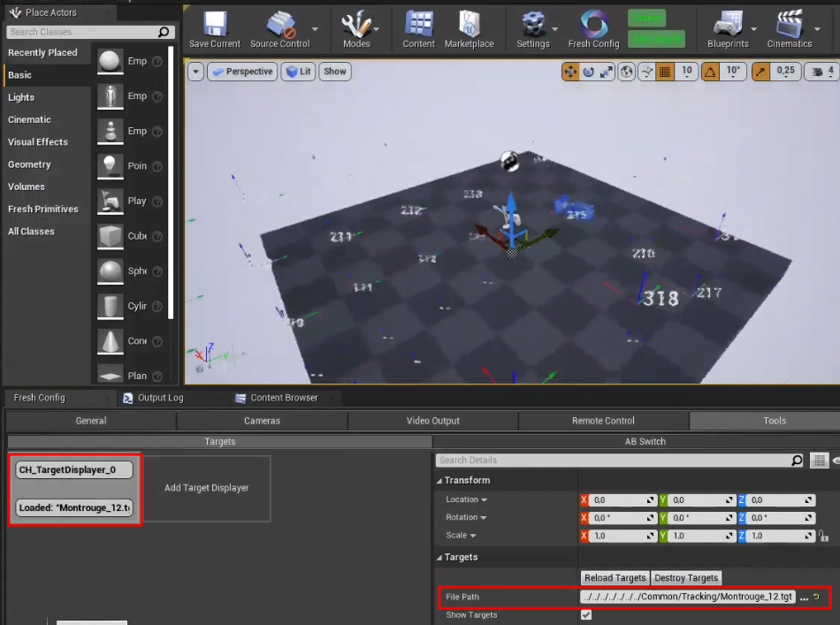Click the Search Details magnifier icon
Screen dimensions: 840x625
797,460
